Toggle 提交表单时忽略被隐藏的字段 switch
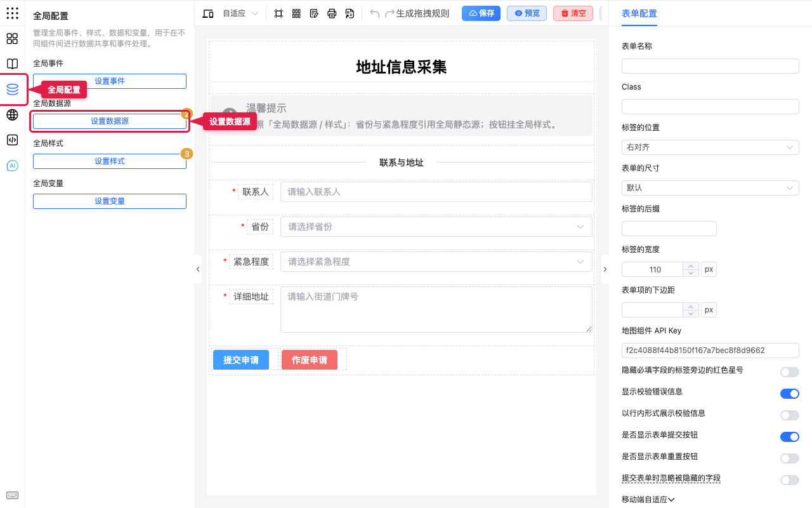Image resolution: width=812 pixels, height=508 pixels. click(x=790, y=480)
